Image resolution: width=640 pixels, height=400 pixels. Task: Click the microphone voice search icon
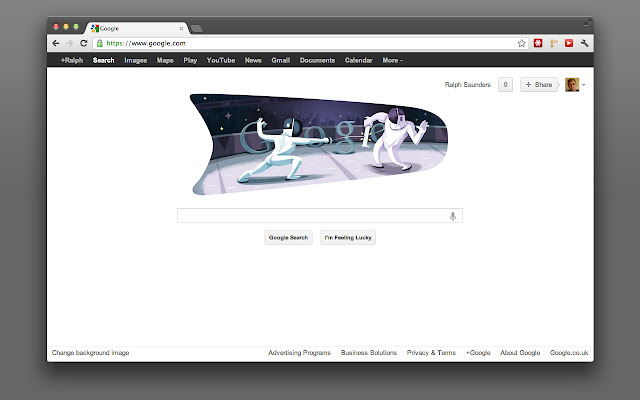[453, 216]
